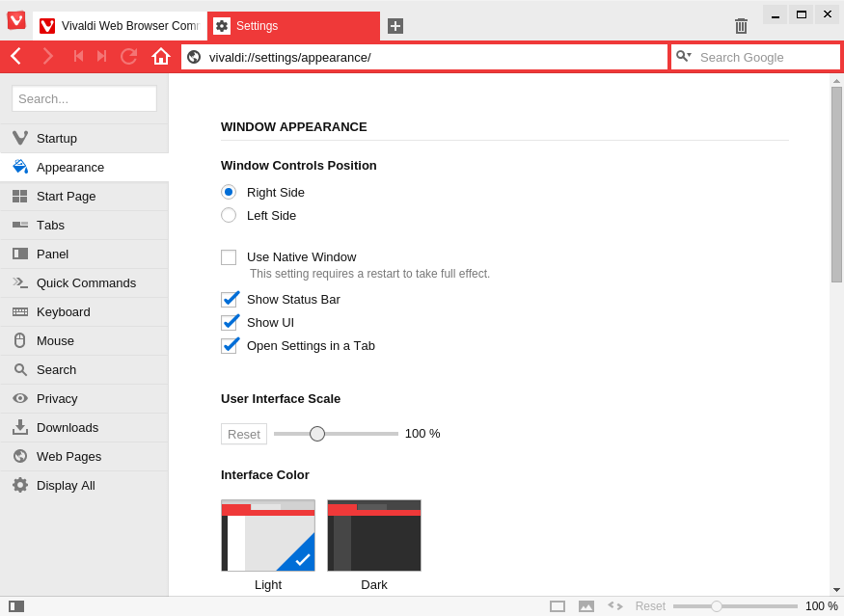Viewport: 844px width, 616px height.
Task: Click the fast forward button
Action: tap(101, 56)
